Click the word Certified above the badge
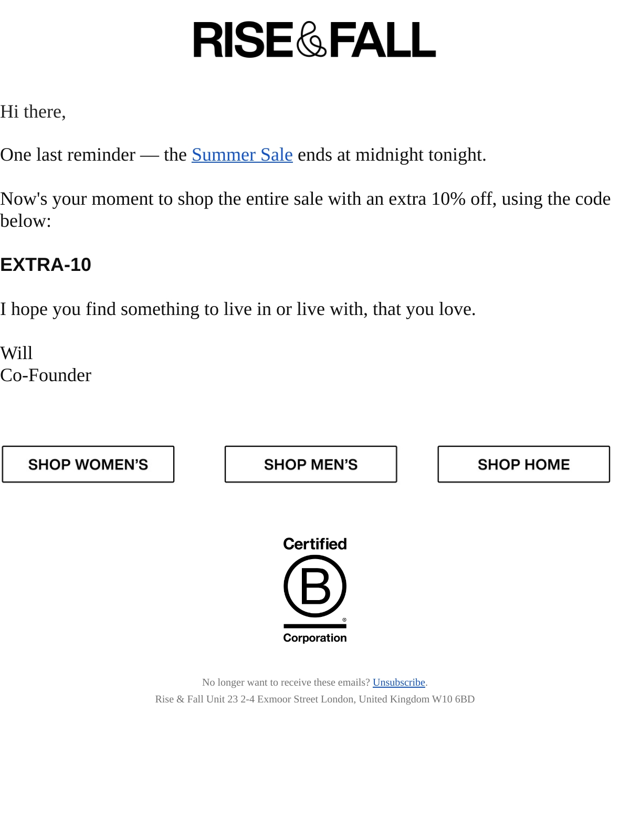The image size is (630, 840). (x=315, y=544)
